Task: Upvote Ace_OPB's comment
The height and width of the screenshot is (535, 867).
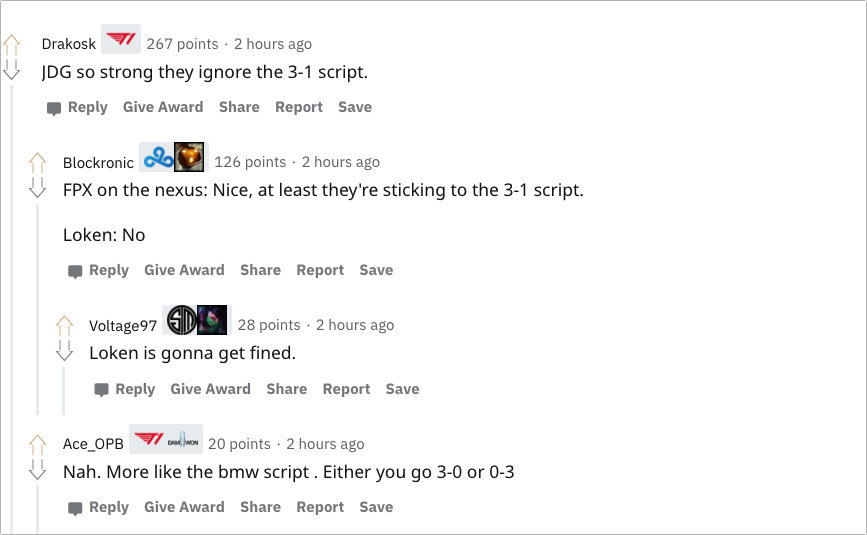Action: (x=38, y=443)
